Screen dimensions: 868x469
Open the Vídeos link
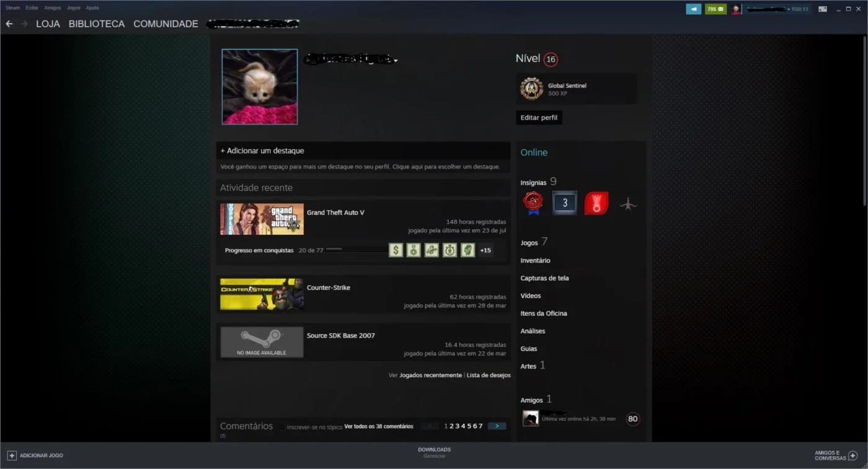coord(531,296)
